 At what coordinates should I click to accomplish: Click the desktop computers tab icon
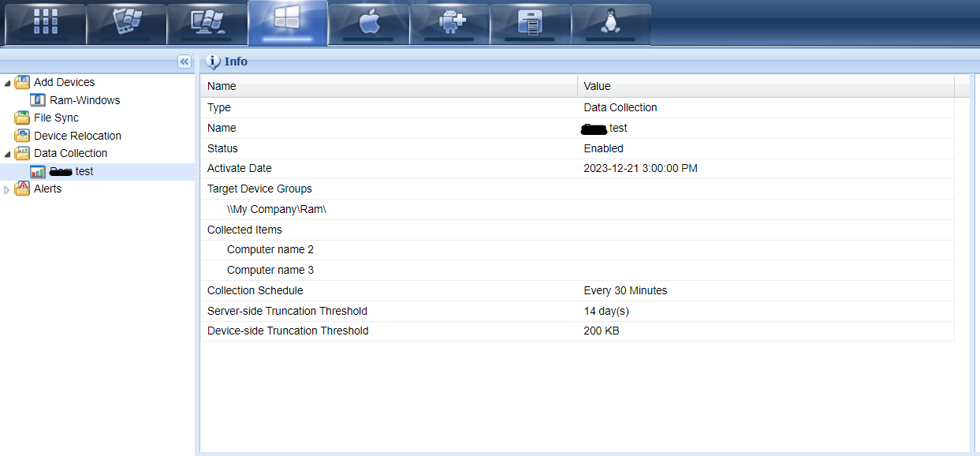(207, 21)
